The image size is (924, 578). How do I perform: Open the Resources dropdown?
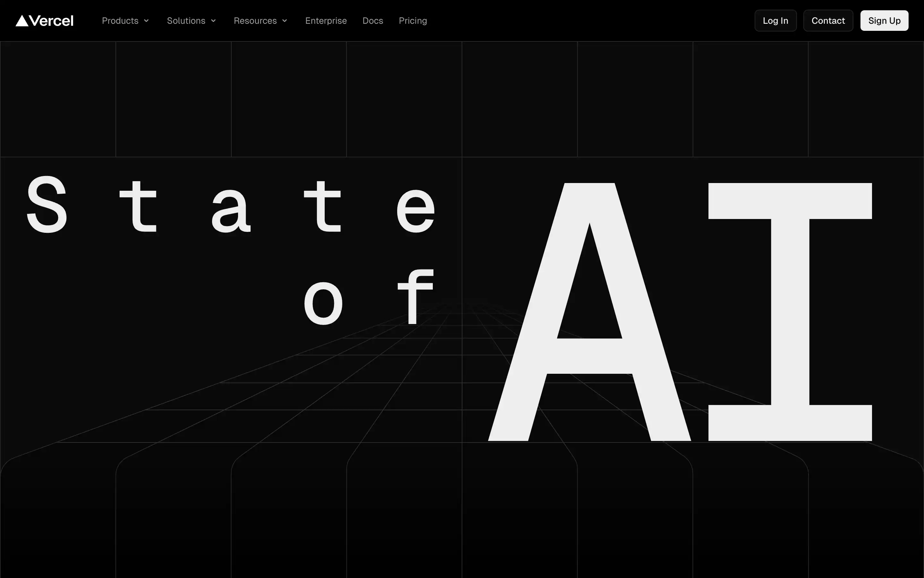click(261, 21)
